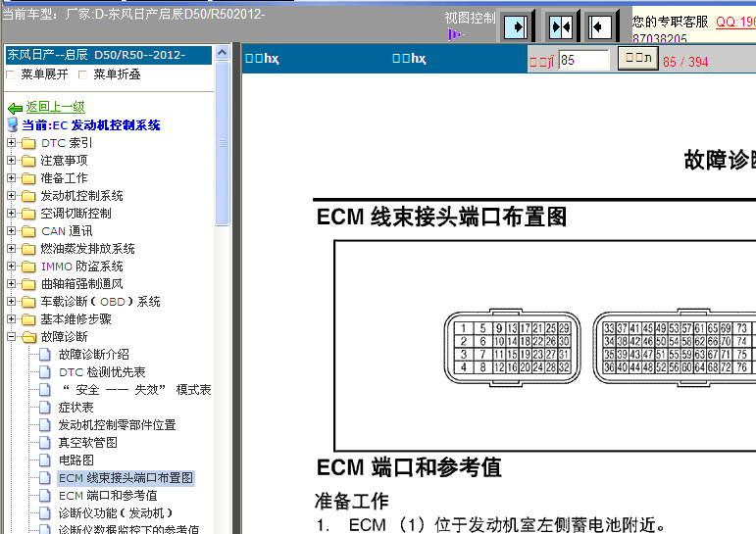Click the 故障诊断介绍 document icon
The width and height of the screenshot is (756, 534).
coord(44,355)
